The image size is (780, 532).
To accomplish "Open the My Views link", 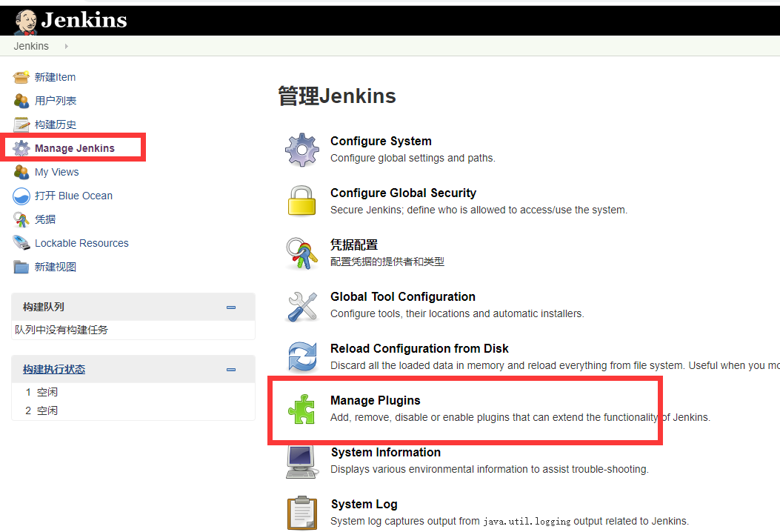I will [57, 172].
